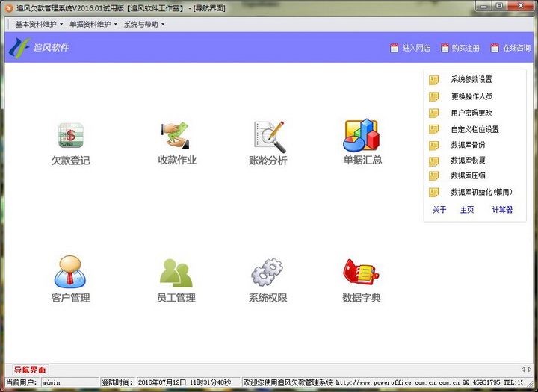This screenshot has width=538, height=392.
Task: Click the 进入网店 link
Action: pyautogui.click(x=416, y=48)
